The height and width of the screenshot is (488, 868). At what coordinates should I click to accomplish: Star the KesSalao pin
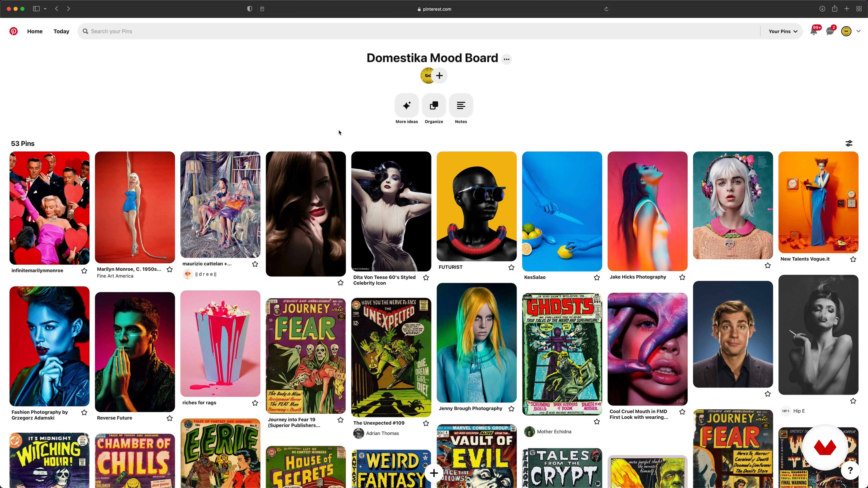tap(597, 277)
